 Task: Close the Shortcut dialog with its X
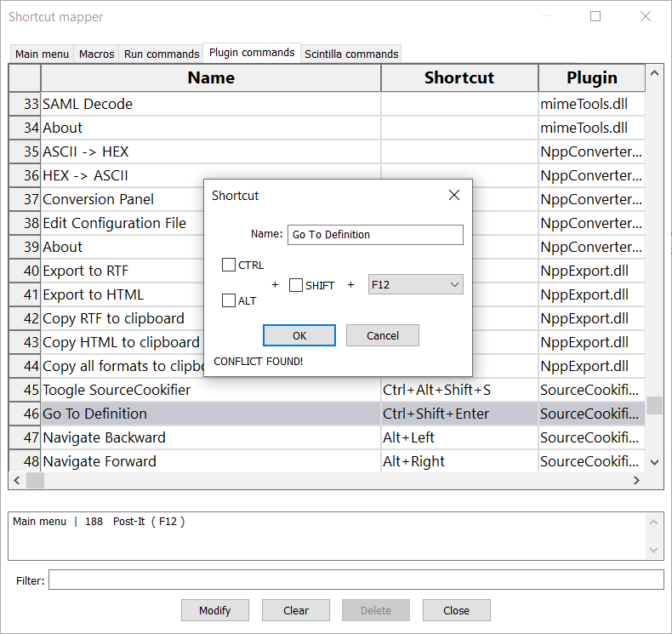(x=454, y=195)
